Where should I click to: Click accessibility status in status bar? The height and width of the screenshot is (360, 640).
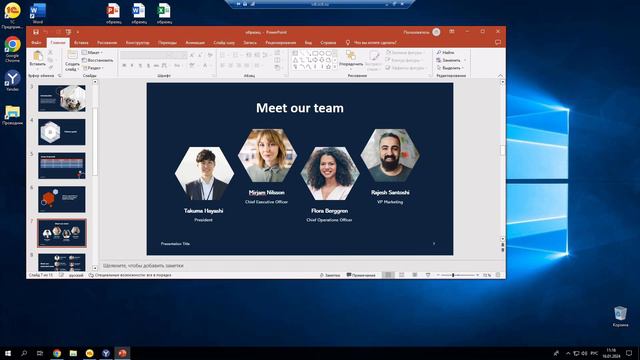click(x=130, y=276)
